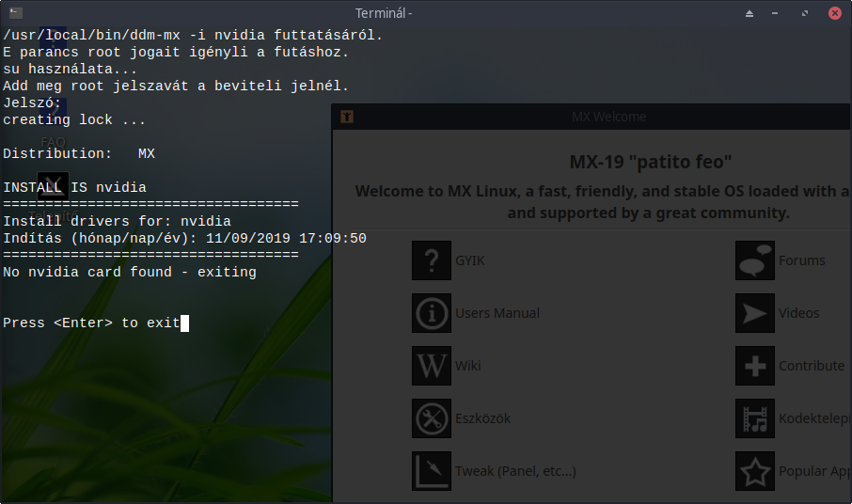This screenshot has height=504, width=852.
Task: Click the Videos label
Action: click(798, 313)
